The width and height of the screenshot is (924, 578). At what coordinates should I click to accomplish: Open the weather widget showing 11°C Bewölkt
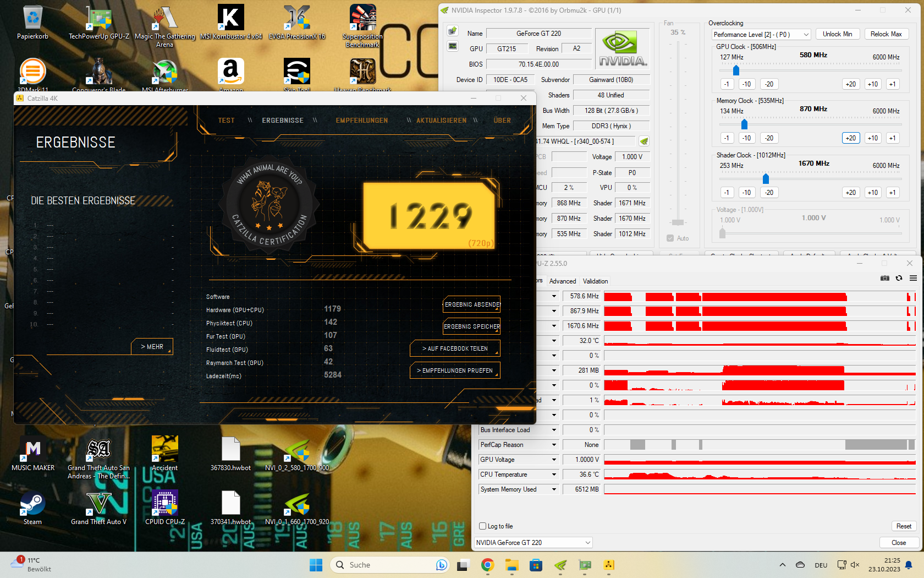tap(32, 565)
